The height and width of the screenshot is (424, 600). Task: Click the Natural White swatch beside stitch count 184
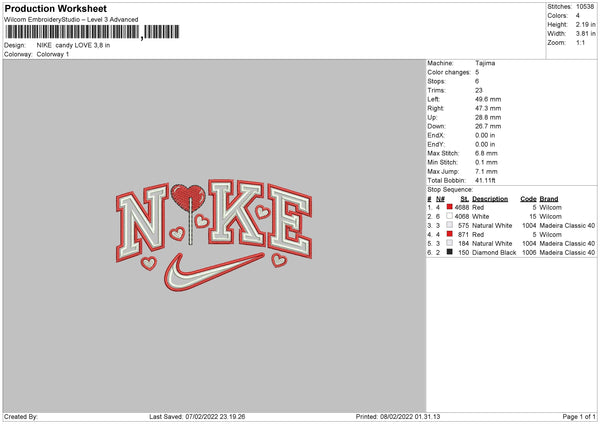tap(449, 243)
